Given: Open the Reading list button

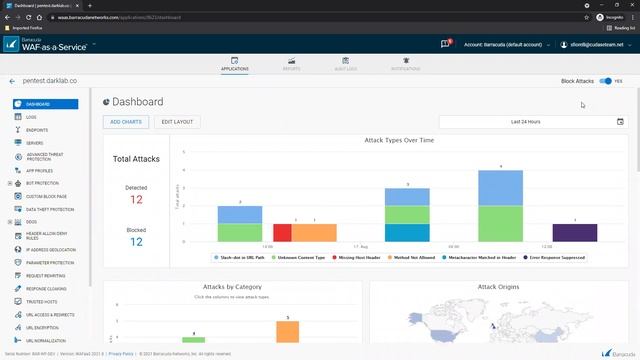Looking at the screenshot, I should point(621,28).
